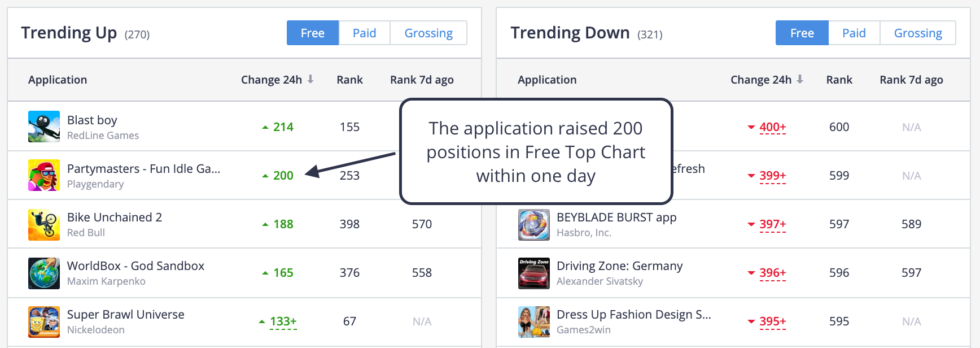Click Rank 7d ago header in Trending Up

click(422, 80)
